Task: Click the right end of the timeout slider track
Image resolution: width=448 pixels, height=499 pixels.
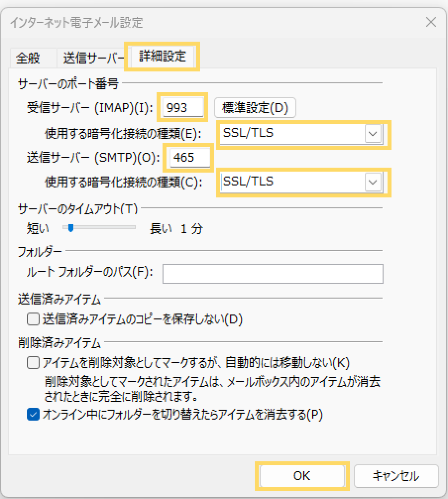Action: [133, 228]
